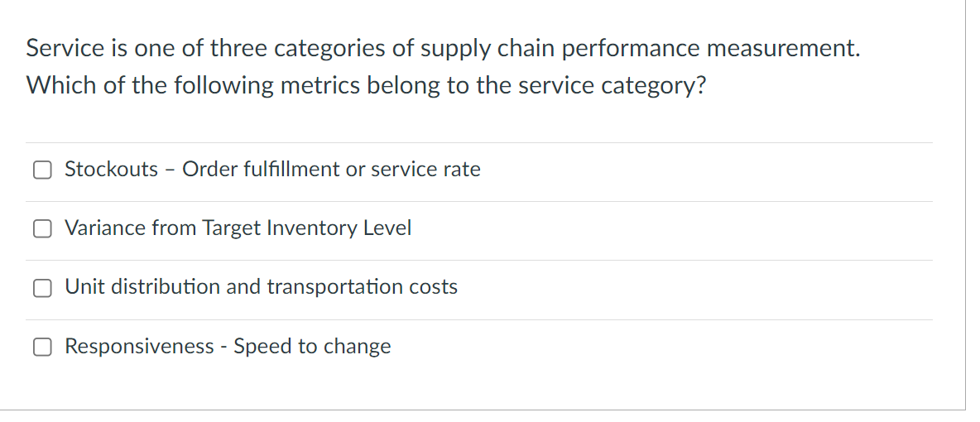Select the Responsiveness - Speed to change label

(228, 347)
